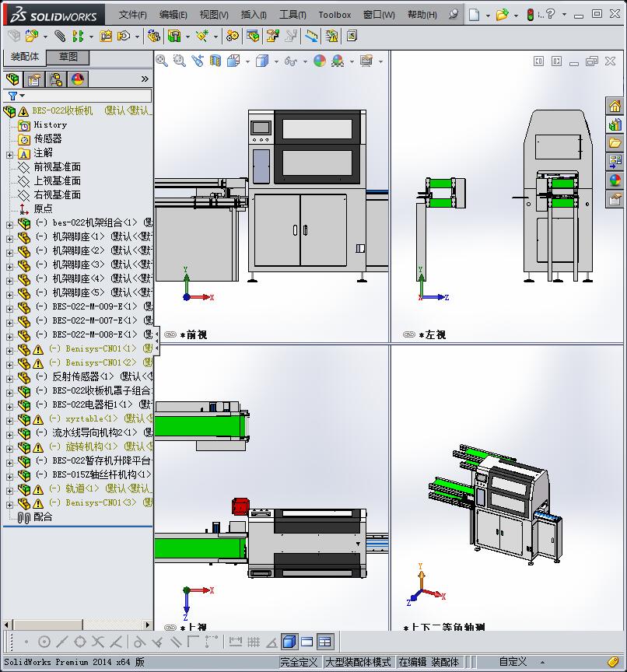Click the View Settings icon
This screenshot has height=672, width=627.
pyautogui.click(x=366, y=61)
